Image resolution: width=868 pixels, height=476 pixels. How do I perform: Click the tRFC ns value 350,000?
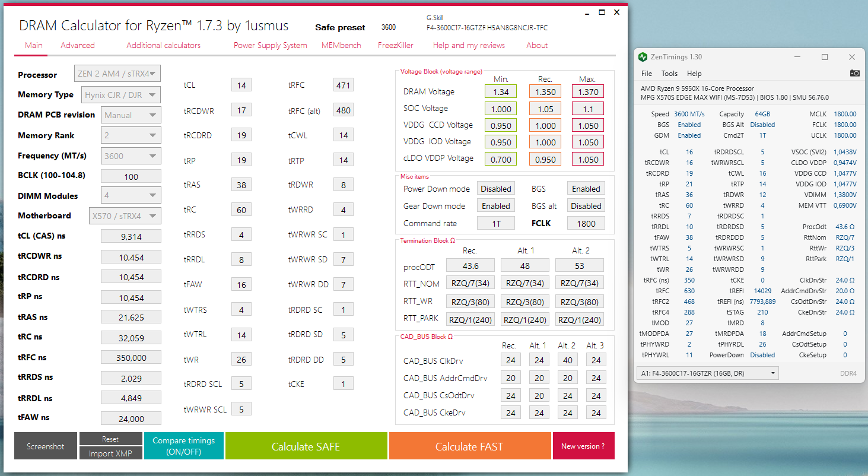pyautogui.click(x=131, y=357)
